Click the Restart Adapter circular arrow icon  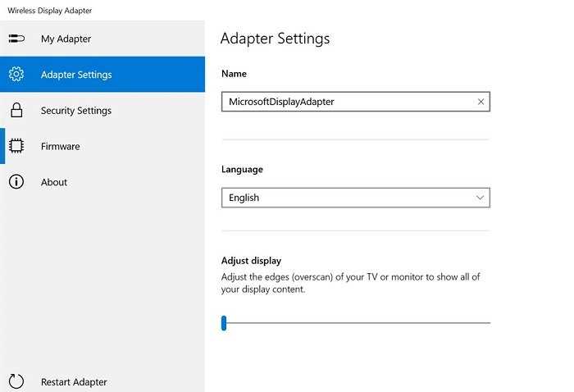coord(16,381)
